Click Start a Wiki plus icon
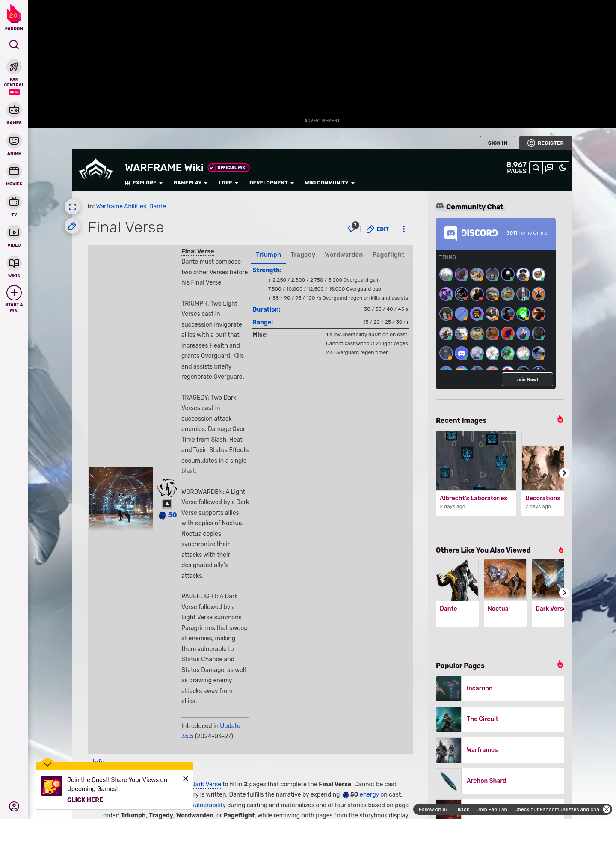Screen dimensions: 616x856 [x=14, y=293]
